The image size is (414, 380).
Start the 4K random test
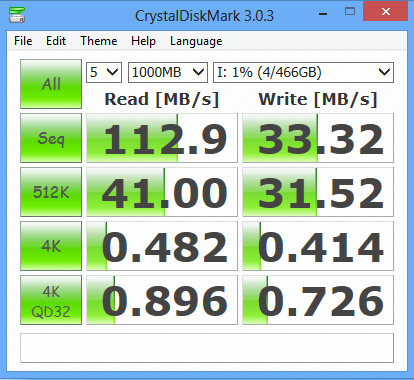tap(51, 246)
